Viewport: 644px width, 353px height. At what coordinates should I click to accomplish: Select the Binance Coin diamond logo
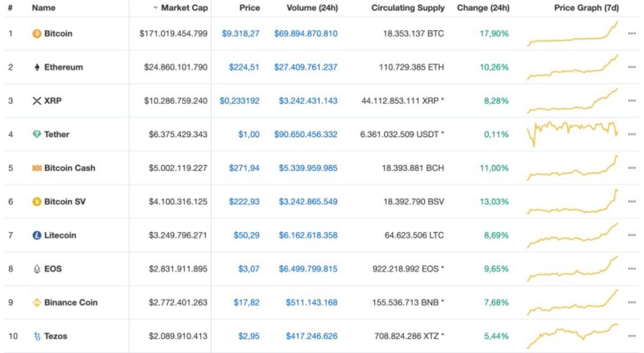36,302
